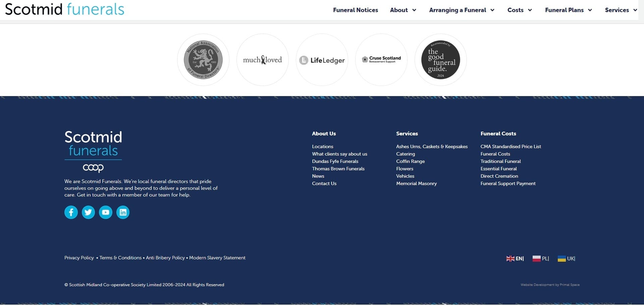
Task: Open the Privacy Policy link
Action: coord(79,258)
